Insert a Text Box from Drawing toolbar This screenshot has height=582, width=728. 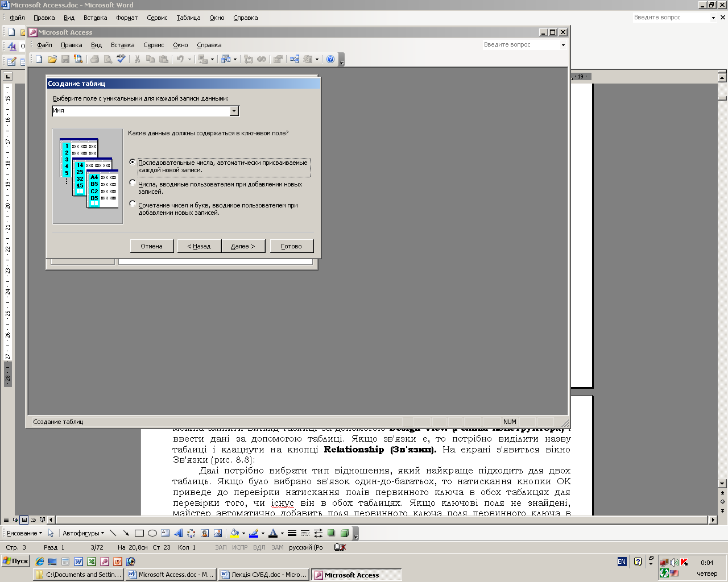click(x=166, y=533)
